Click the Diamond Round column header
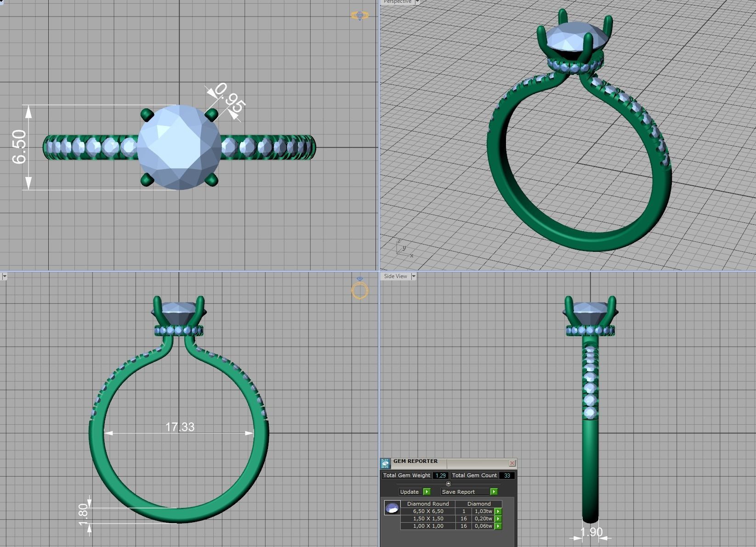 428,504
